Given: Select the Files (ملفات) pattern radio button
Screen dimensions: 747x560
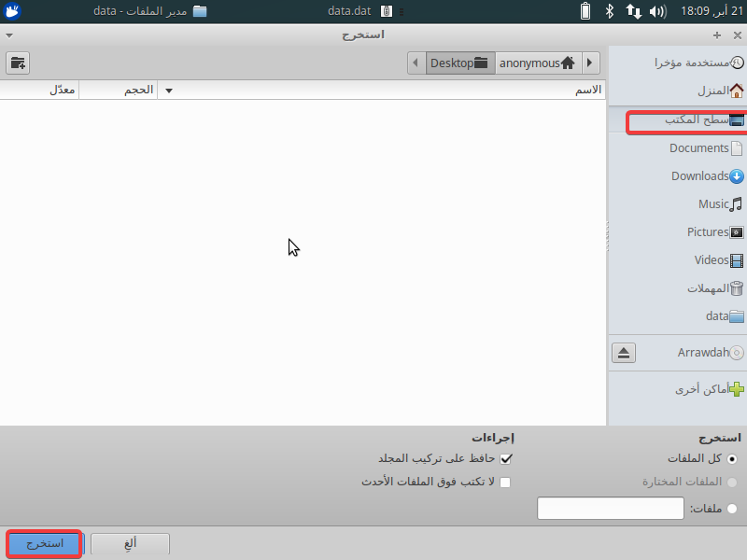Looking at the screenshot, I should tap(731, 509).
